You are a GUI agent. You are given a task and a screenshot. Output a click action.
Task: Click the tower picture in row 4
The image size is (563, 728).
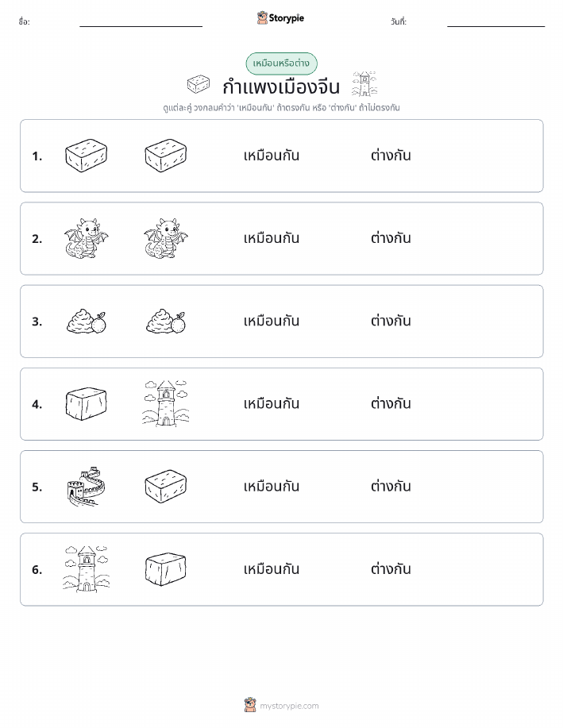click(166, 403)
